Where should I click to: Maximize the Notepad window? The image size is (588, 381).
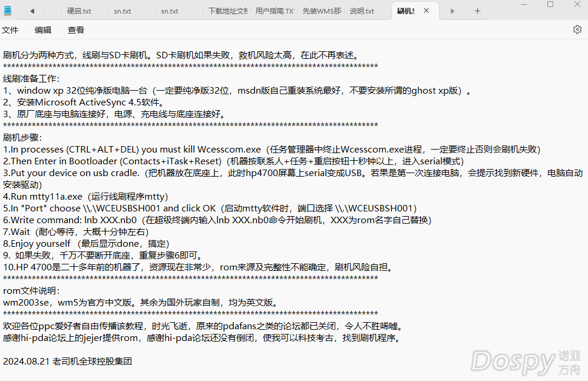[550, 5]
